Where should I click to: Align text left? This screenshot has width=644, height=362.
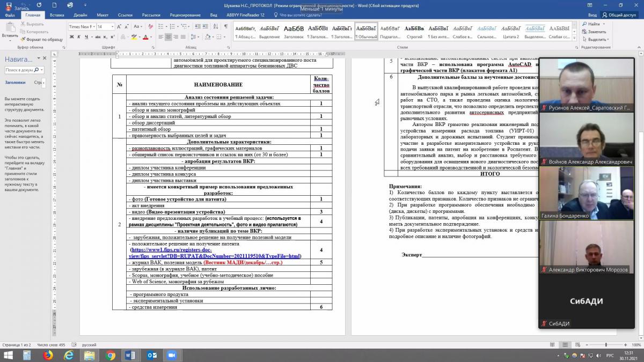click(161, 36)
